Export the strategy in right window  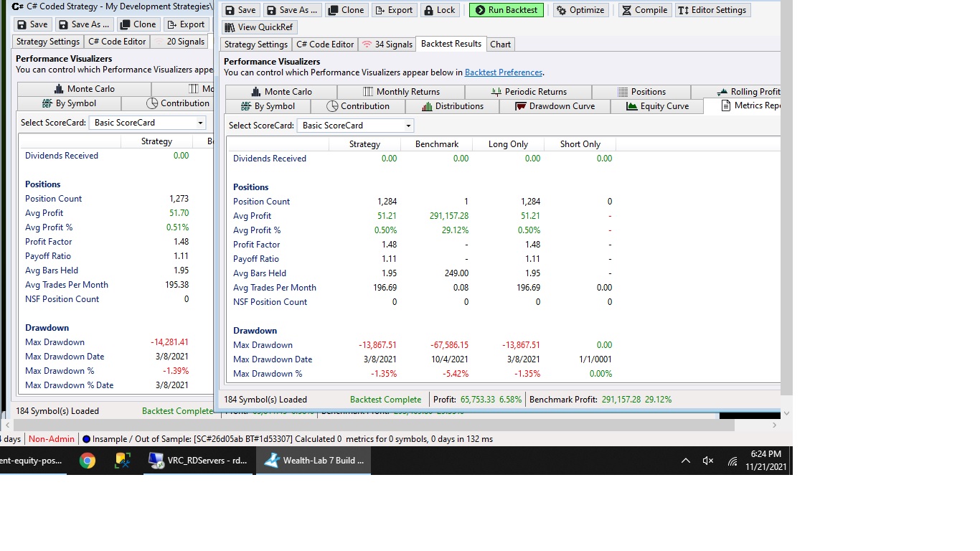pyautogui.click(x=393, y=10)
